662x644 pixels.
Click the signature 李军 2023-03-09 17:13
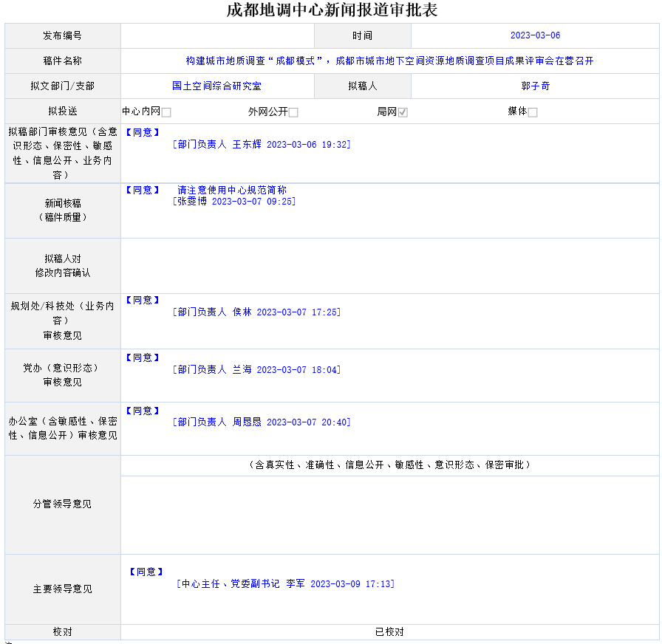285,584
